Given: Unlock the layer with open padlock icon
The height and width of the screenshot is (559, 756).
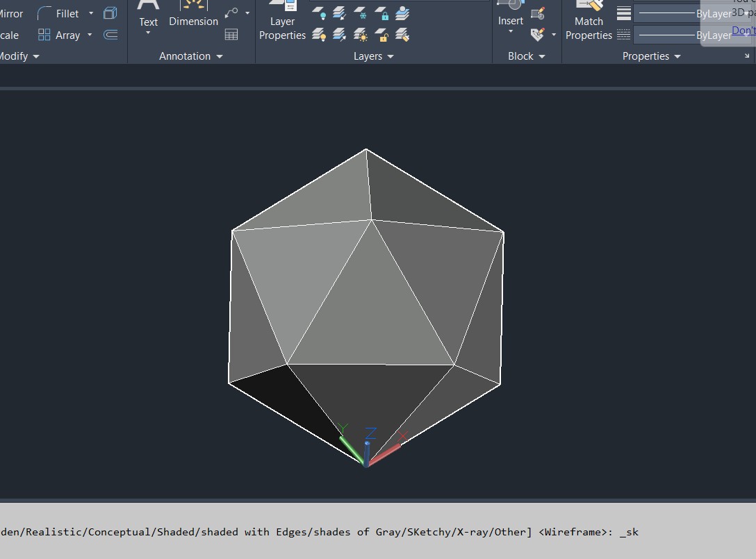Looking at the screenshot, I should (381, 35).
